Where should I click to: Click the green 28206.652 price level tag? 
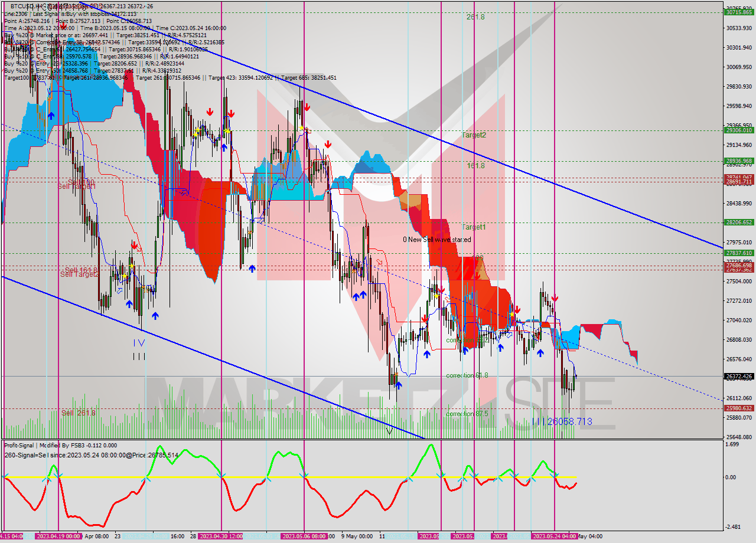[738, 223]
